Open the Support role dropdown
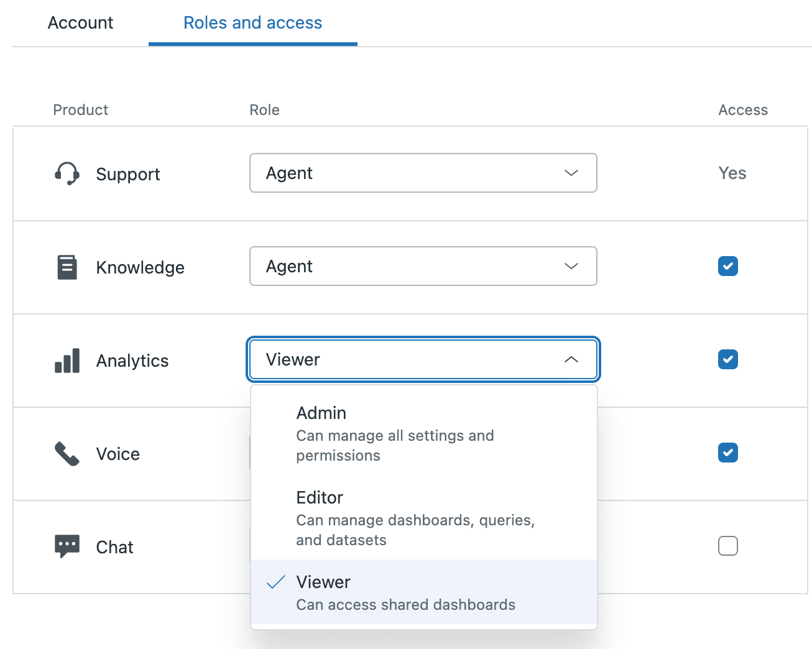This screenshot has width=812, height=649. click(423, 173)
